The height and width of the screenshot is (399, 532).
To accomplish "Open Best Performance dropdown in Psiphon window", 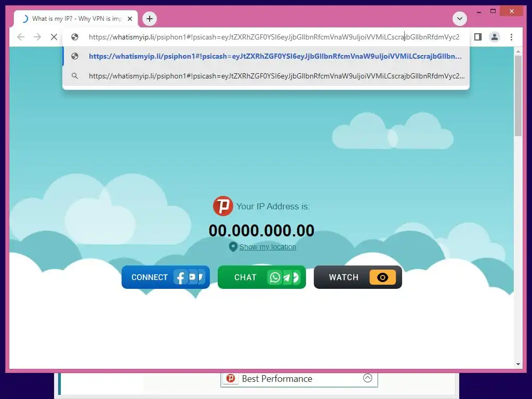I will pos(367,378).
